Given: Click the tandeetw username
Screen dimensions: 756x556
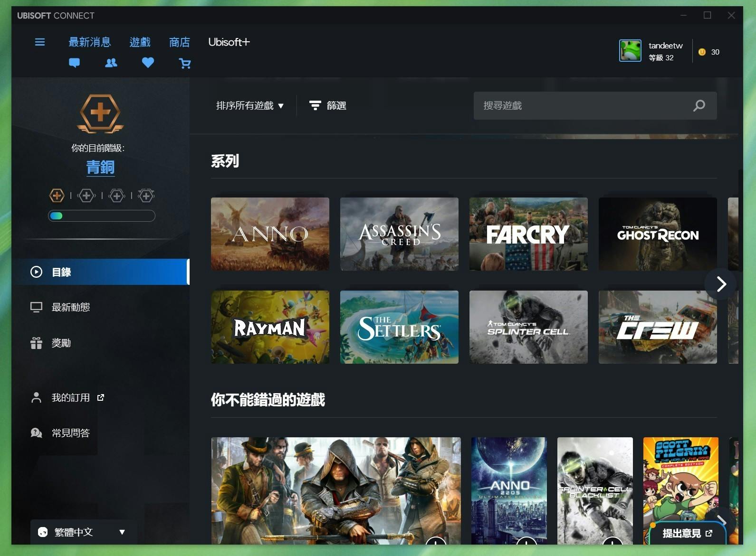Looking at the screenshot, I should pyautogui.click(x=666, y=46).
